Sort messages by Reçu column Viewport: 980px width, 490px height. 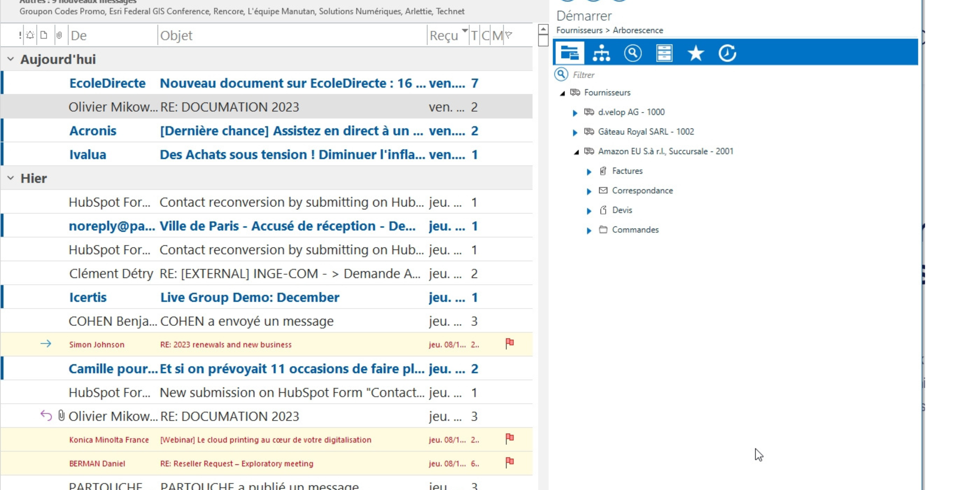click(x=443, y=35)
